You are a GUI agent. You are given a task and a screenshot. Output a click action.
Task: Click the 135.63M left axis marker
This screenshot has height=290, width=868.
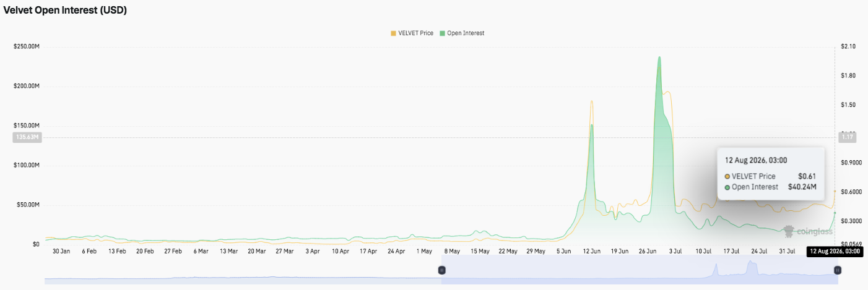coord(27,137)
